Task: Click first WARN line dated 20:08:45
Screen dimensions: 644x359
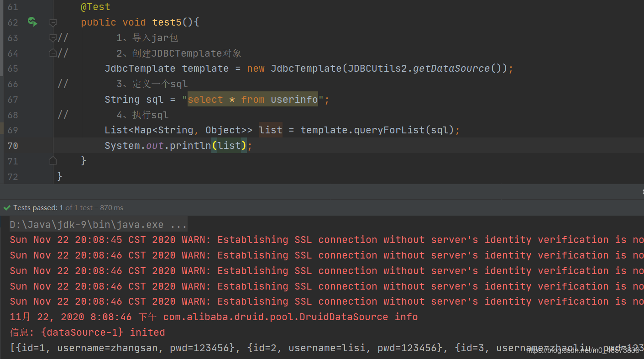Action: 326,240
